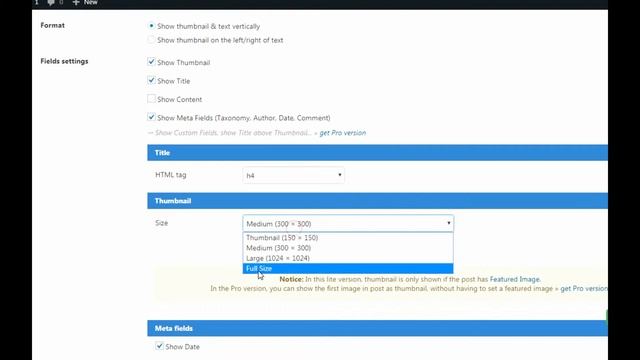This screenshot has height=360, width=640.
Task: Choose Medium (300 × 300) list option
Action: coord(348,248)
